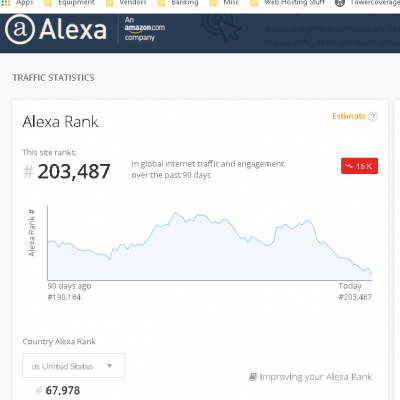This screenshot has width=400, height=400.
Task: Click the country dropdown arrow
Action: pyautogui.click(x=109, y=366)
